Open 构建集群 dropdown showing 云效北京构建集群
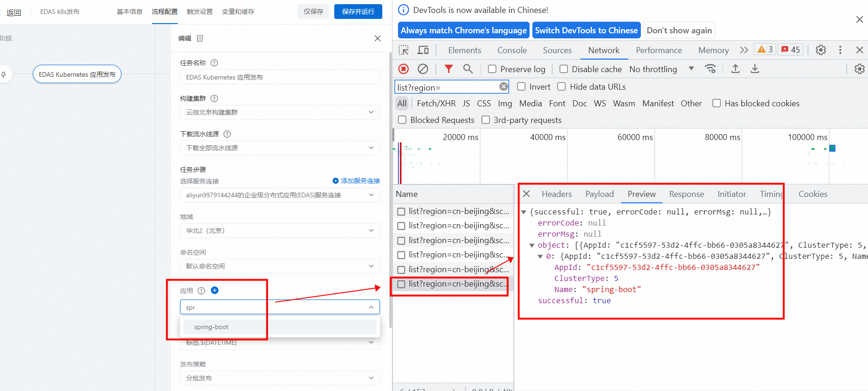 (280, 112)
